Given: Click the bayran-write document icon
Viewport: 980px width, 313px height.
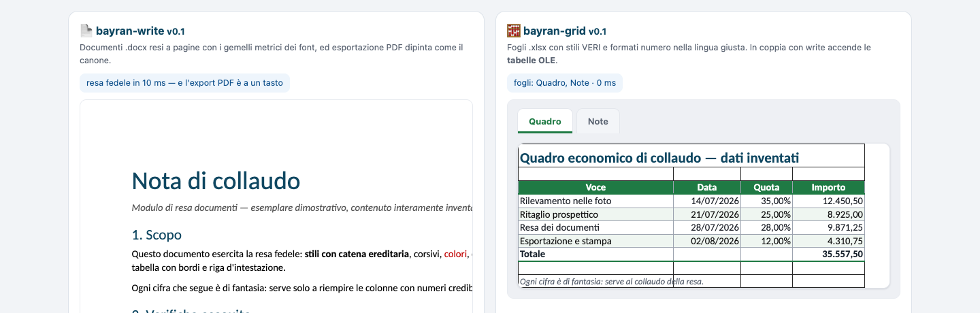Looking at the screenshot, I should [86, 31].
